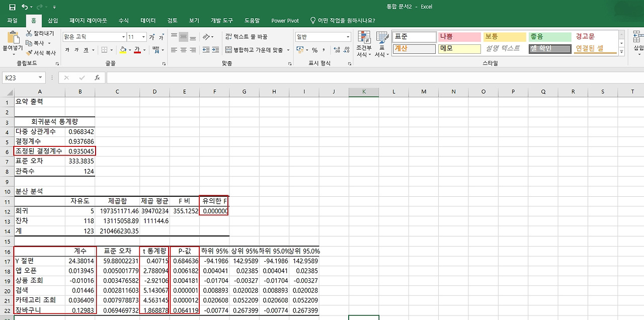Select cell B6 value 0.935045
Screen dimensions: 644x320
pos(80,151)
